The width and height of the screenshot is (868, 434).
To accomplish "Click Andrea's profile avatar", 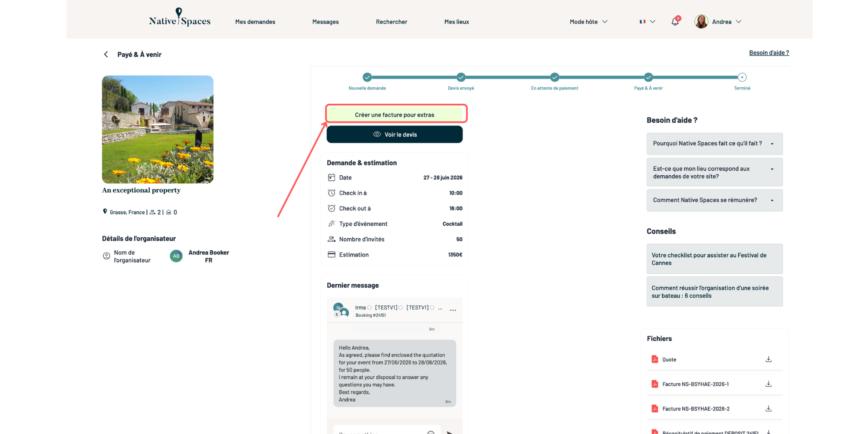I will pos(701,21).
